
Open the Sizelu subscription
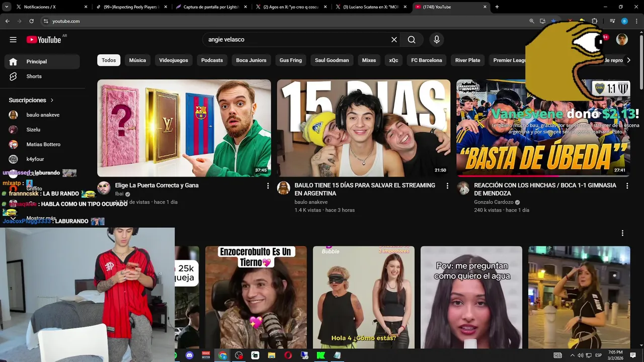point(42,130)
